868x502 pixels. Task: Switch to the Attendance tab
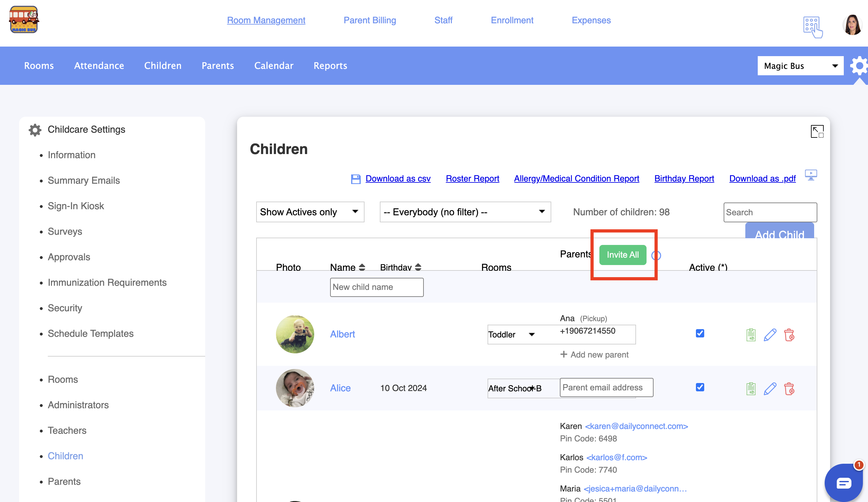click(99, 65)
